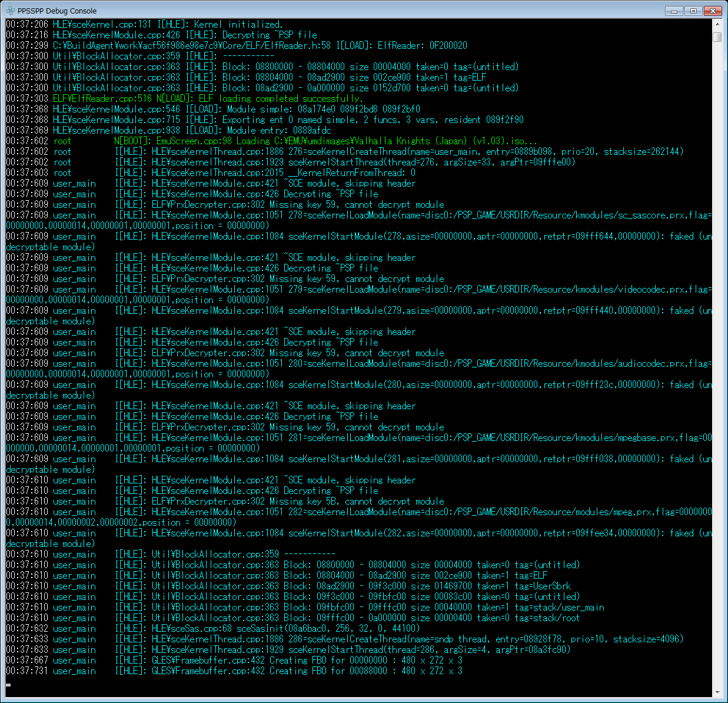Select the 'sceKernelStartThread(thread=276' line
The image size is (728, 703).
point(291,162)
